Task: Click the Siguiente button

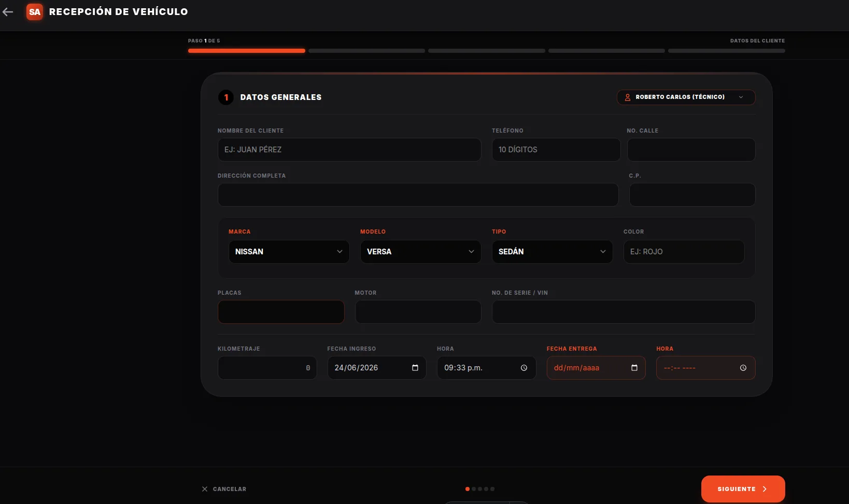Action: point(743,489)
